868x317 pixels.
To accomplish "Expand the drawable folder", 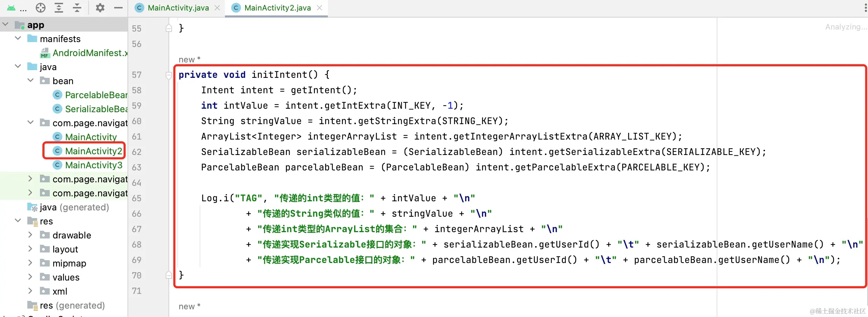I will (x=30, y=235).
